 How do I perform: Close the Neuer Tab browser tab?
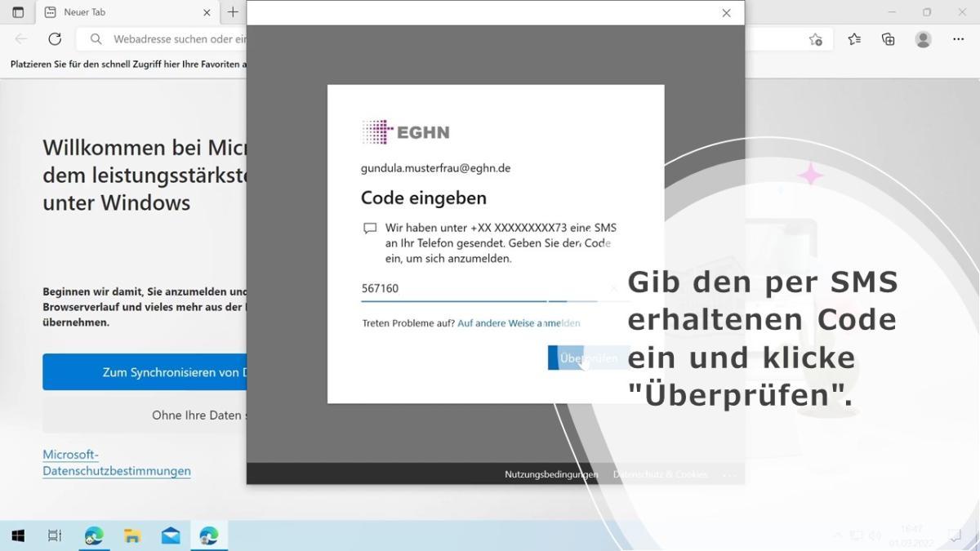coord(207,12)
